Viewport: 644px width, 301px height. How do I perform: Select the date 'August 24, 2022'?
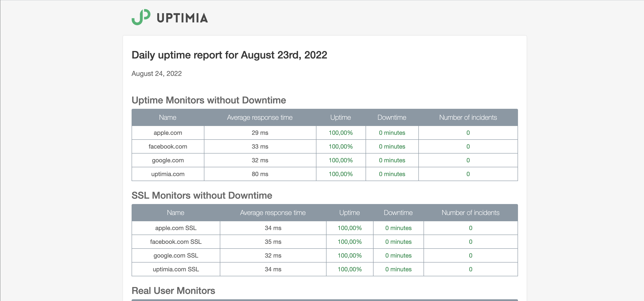(x=156, y=74)
